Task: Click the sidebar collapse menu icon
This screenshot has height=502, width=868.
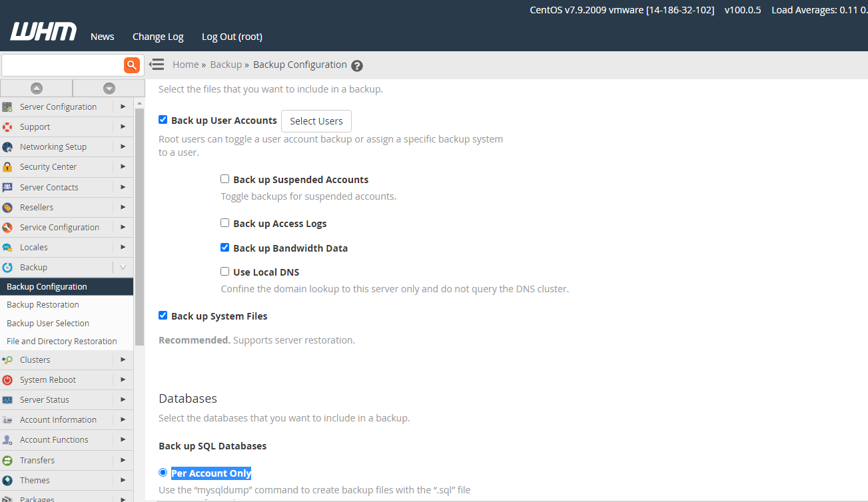Action: [x=157, y=65]
